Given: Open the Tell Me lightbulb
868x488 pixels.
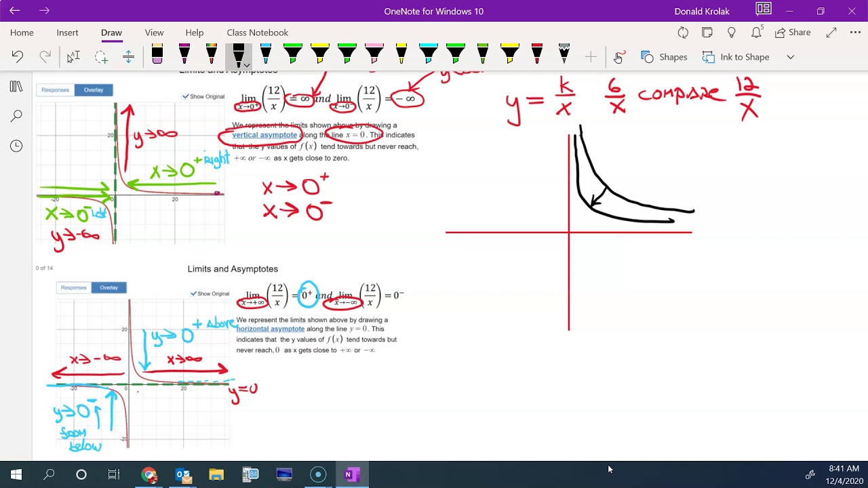Looking at the screenshot, I should (x=732, y=33).
